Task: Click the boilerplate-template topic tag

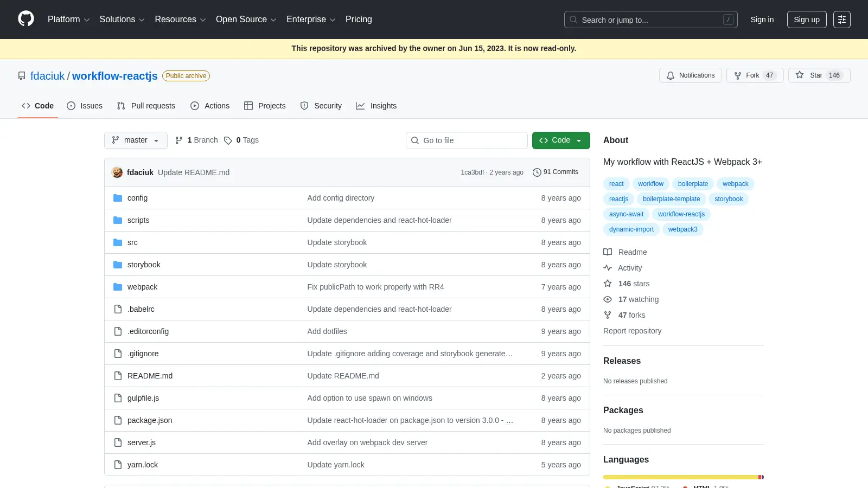Action: pos(672,199)
